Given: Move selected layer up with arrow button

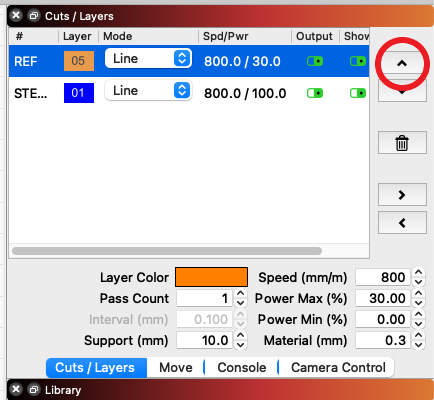Looking at the screenshot, I should click(x=402, y=63).
